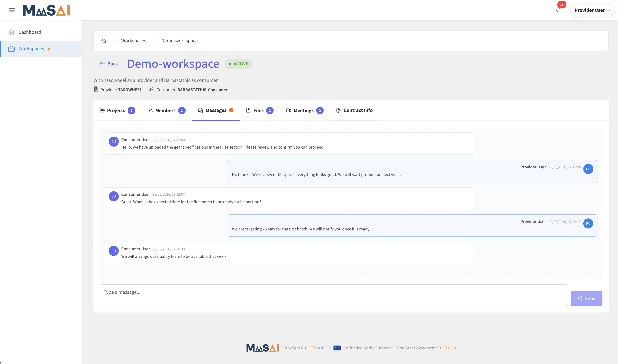The height and width of the screenshot is (364, 618).
Task: Focus the Type a message field
Action: point(334,295)
